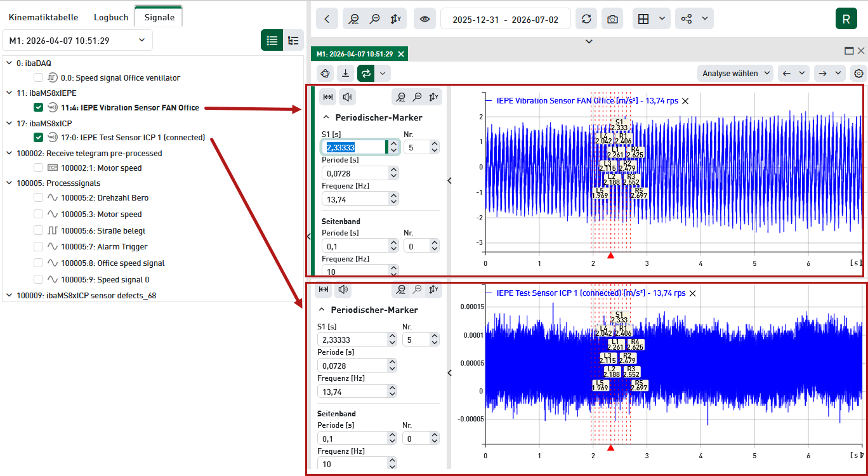Image resolution: width=868 pixels, height=476 pixels.
Task: Click the download icon in the measurement toolbar
Action: [345, 73]
